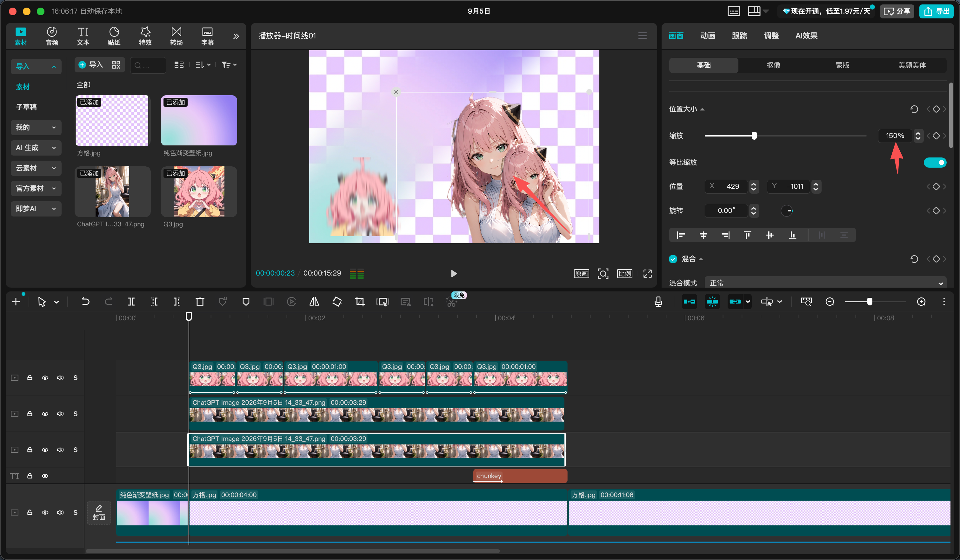Hide the main 方格.jpg track eye icon
960x560 pixels.
tap(45, 512)
